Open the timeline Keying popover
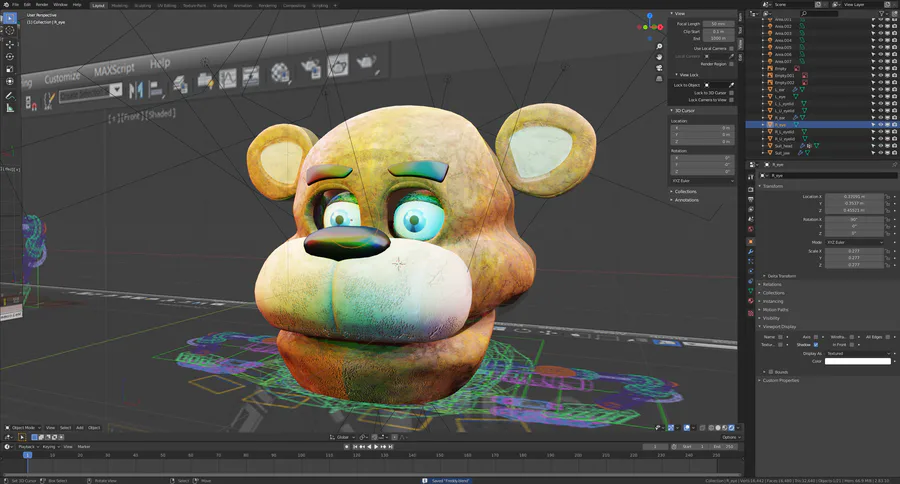 pos(50,447)
